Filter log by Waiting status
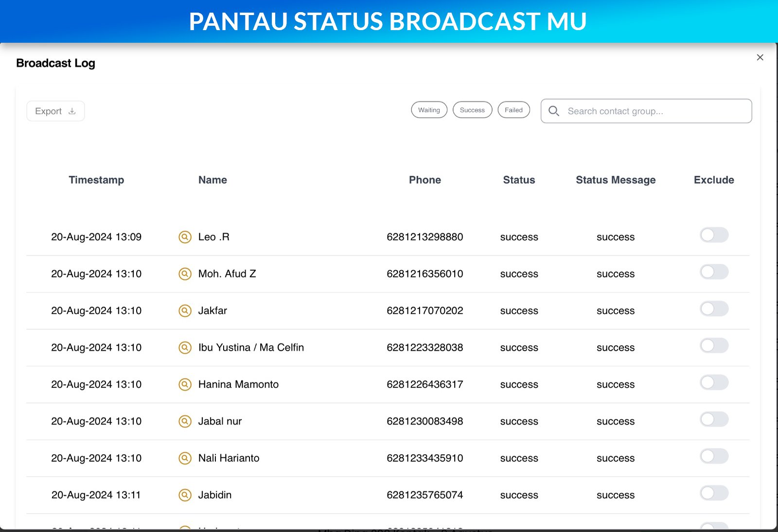 (x=429, y=110)
